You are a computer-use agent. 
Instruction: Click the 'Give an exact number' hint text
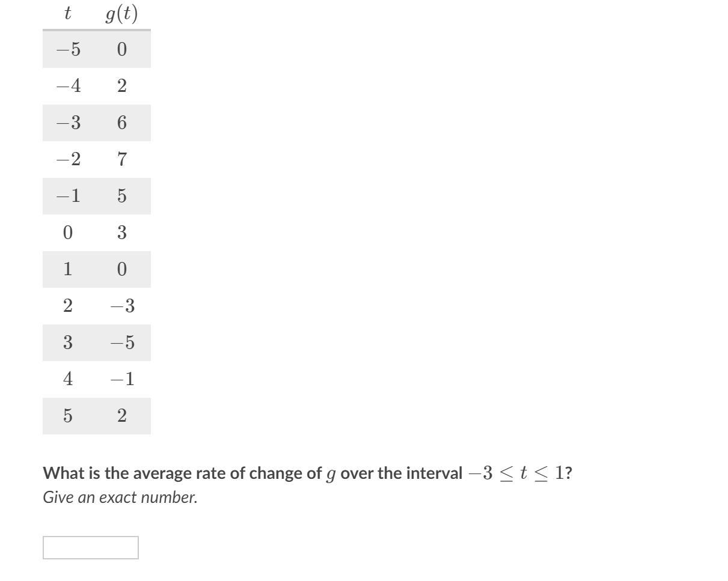coord(120,497)
